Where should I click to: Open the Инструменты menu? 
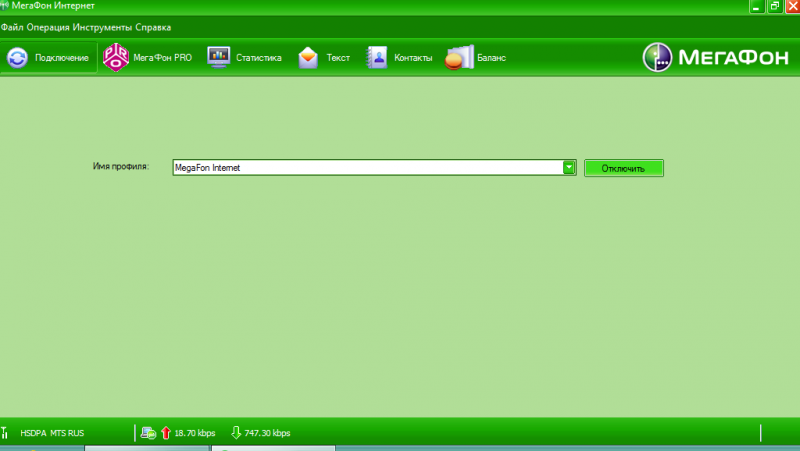102,28
